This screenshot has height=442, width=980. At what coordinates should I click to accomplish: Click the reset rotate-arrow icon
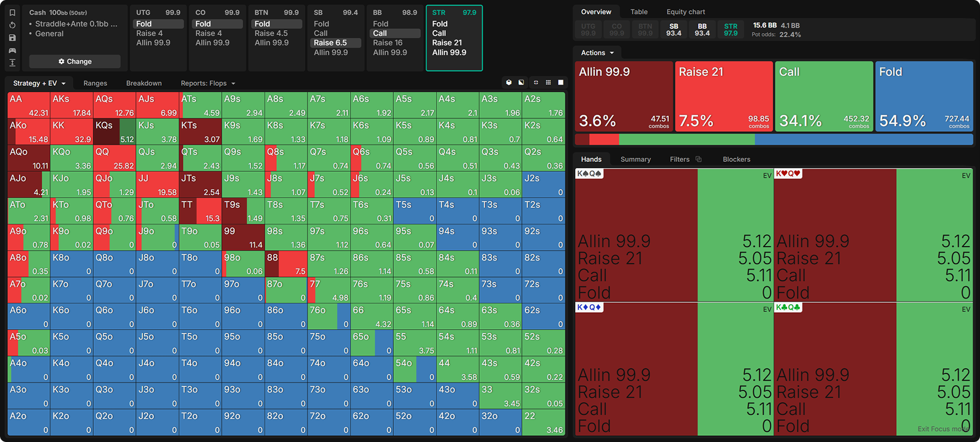click(12, 25)
